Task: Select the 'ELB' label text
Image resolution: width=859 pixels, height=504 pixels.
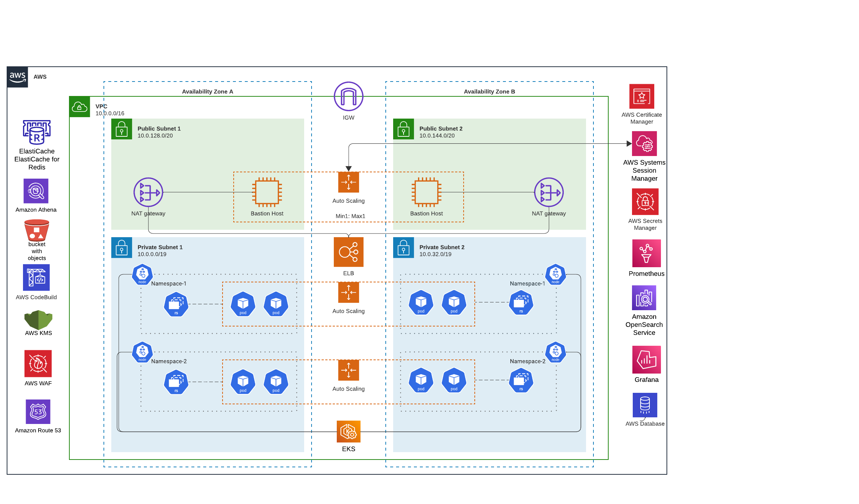Action: [x=349, y=273]
